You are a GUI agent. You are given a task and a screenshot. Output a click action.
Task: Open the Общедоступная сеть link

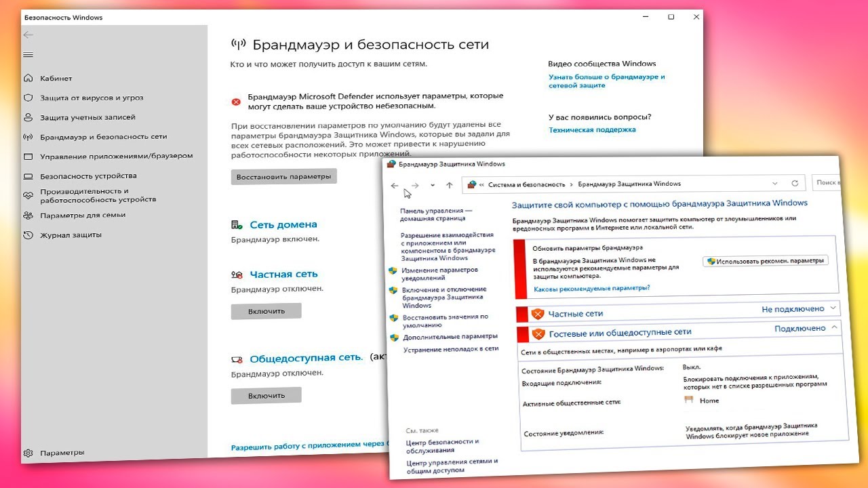307,358
